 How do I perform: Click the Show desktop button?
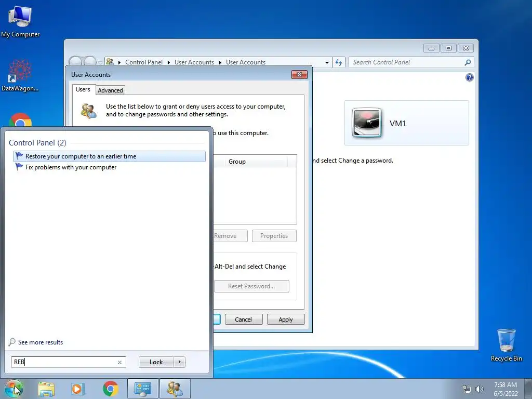(x=528, y=389)
